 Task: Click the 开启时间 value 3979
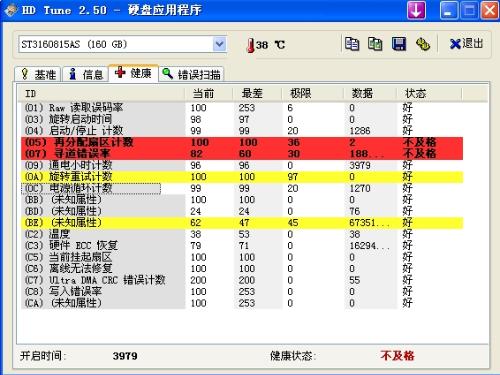[x=125, y=356]
